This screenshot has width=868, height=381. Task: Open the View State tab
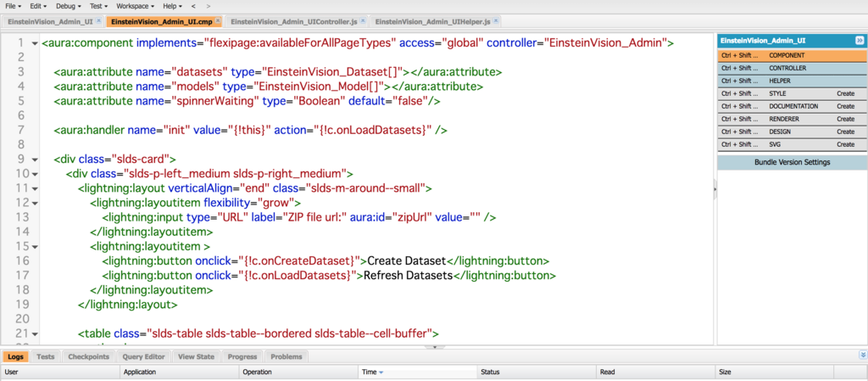pos(196,356)
